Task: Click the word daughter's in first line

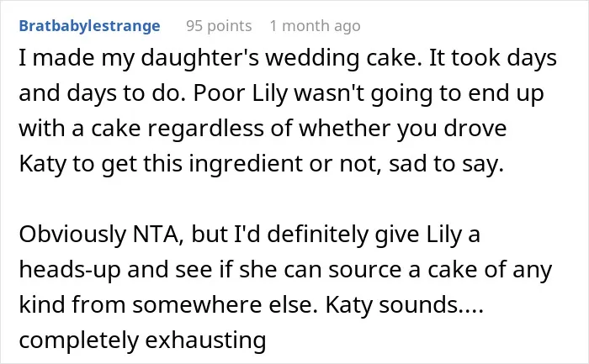Action: [200, 59]
